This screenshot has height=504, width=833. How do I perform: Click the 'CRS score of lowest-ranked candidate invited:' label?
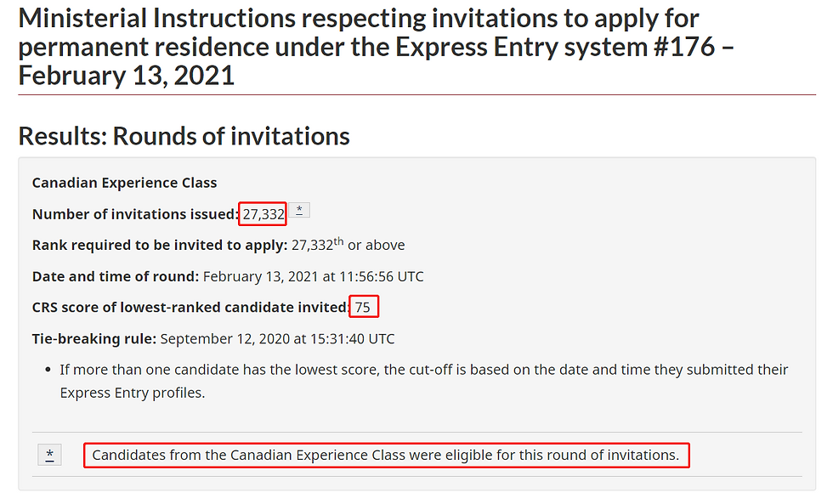coord(190,308)
